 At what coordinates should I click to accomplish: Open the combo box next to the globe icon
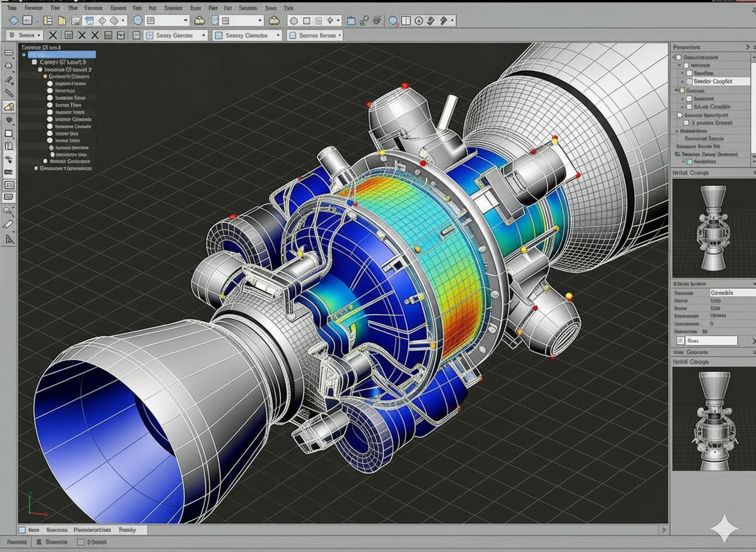(167, 20)
